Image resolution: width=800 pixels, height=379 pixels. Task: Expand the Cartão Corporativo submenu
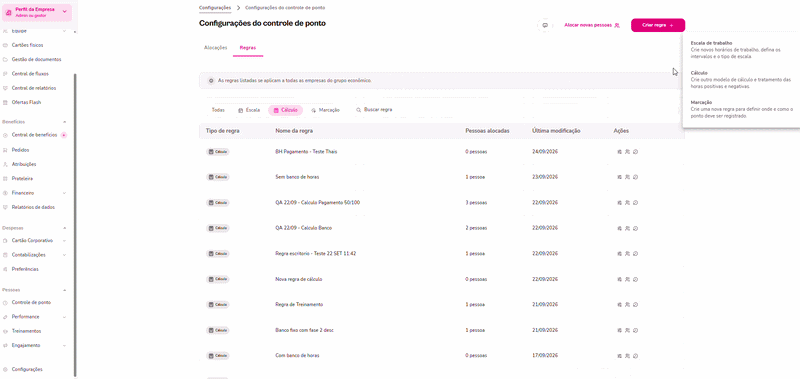pyautogui.click(x=64, y=240)
